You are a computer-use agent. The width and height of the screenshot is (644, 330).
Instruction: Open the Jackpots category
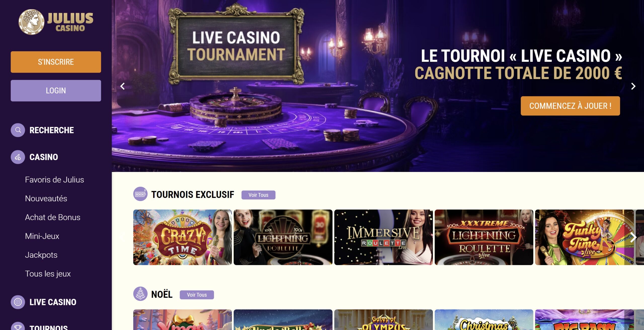[x=41, y=255]
